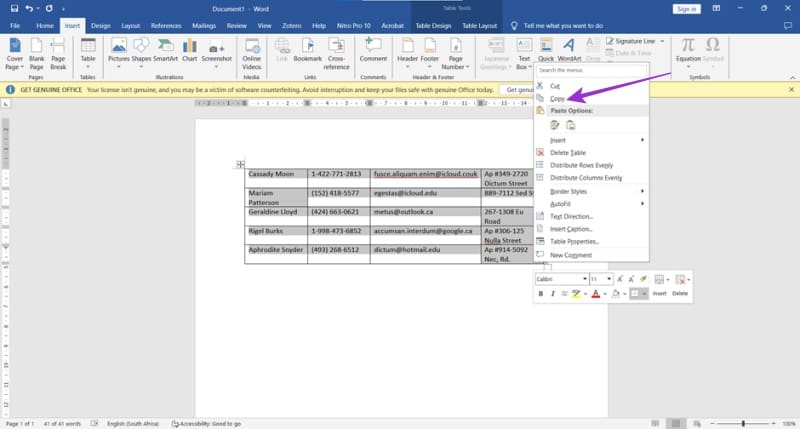800x429 pixels.
Task: Add a Bookmark from Links group
Action: point(309,52)
